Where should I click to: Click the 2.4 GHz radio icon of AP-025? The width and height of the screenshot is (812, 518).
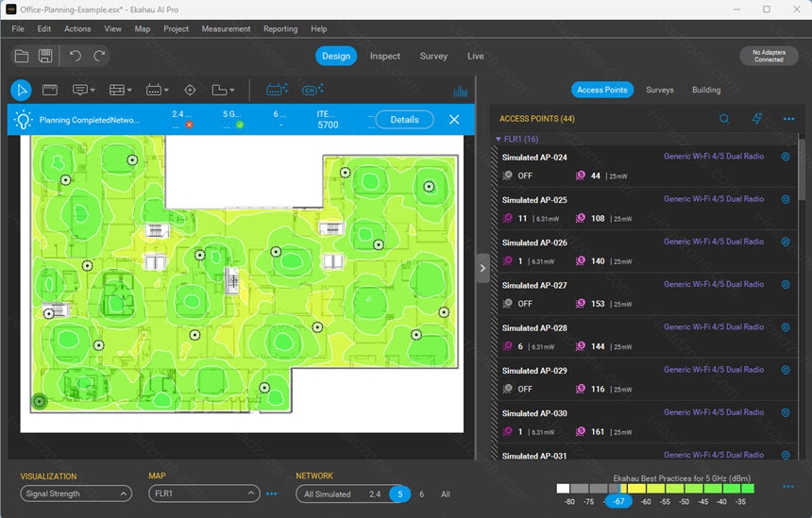[x=508, y=218]
